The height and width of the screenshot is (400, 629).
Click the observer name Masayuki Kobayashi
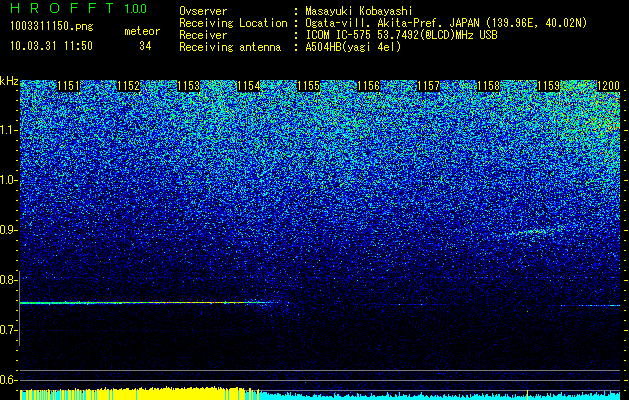tap(359, 12)
